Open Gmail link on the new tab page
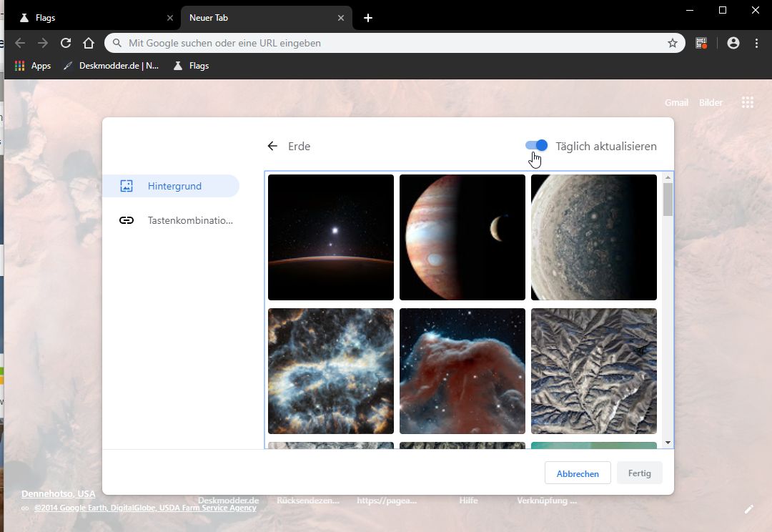Screen dimensions: 772x532 [676, 102]
